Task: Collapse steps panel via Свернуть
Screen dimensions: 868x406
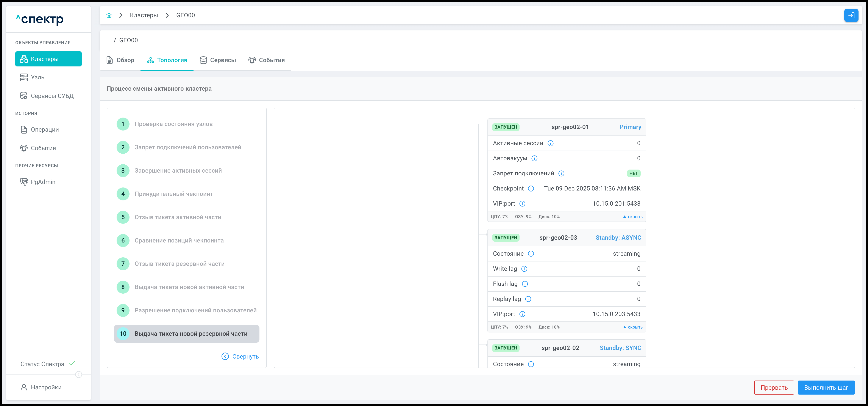Action: coord(240,356)
